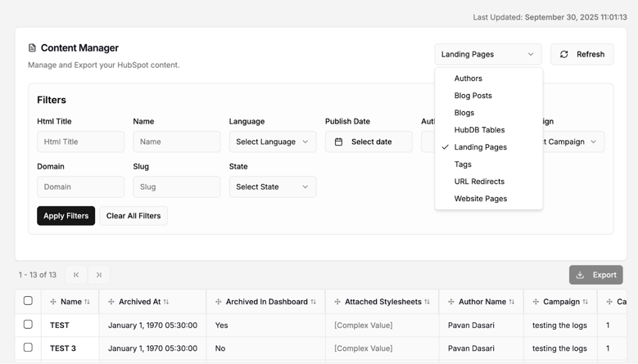
Task: Go to first page pagination arrow
Action: tap(76, 275)
